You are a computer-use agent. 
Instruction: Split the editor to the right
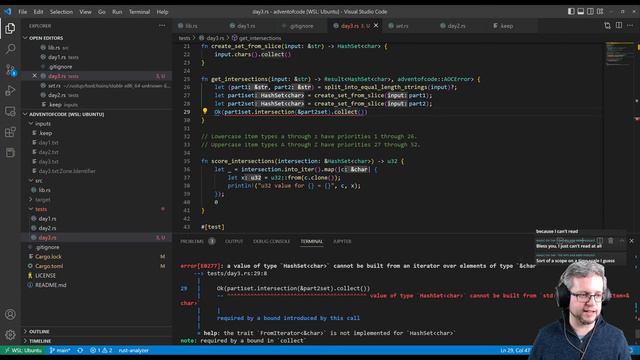pyautogui.click(x=619, y=26)
